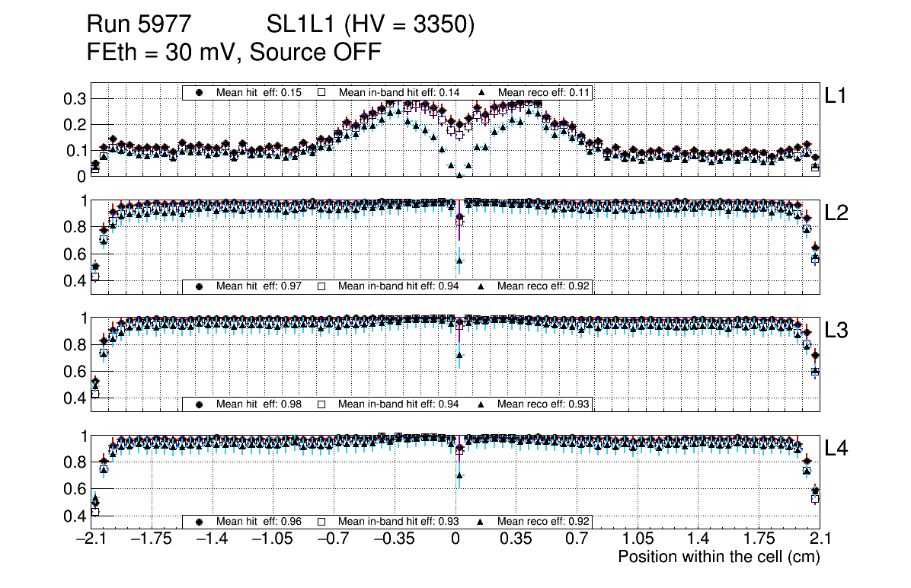Screen dimensions: 911x588
Task: Click the triangle marker in L1 legend
Action: coord(481,92)
